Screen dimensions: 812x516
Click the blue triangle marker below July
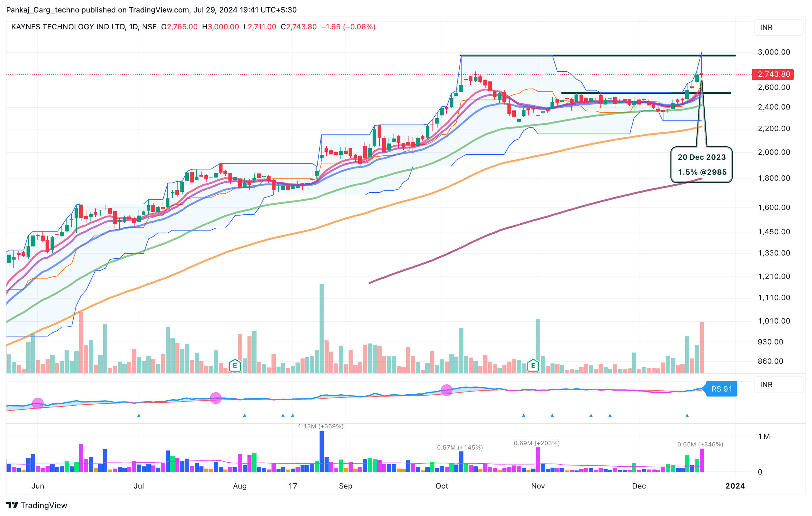pyautogui.click(x=139, y=416)
